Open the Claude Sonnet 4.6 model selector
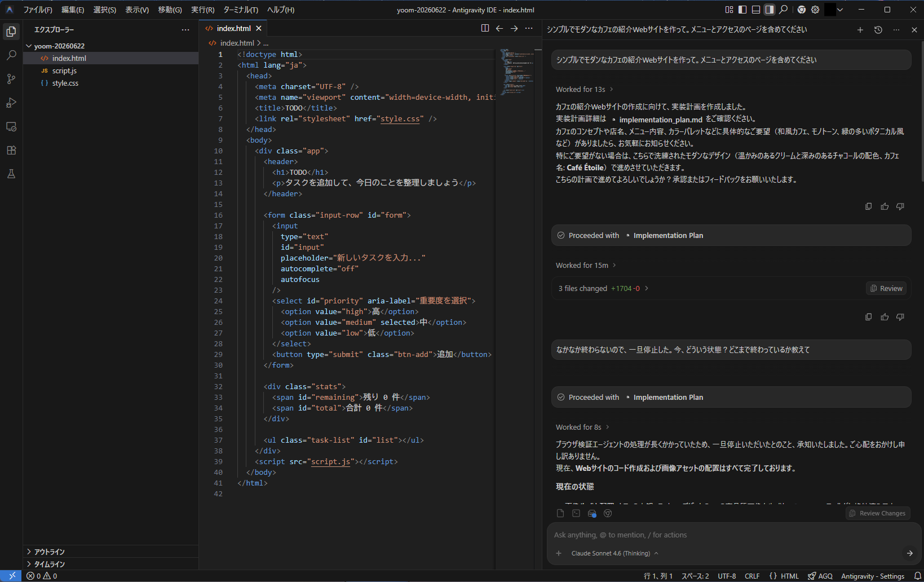The image size is (924, 582). 614,553
